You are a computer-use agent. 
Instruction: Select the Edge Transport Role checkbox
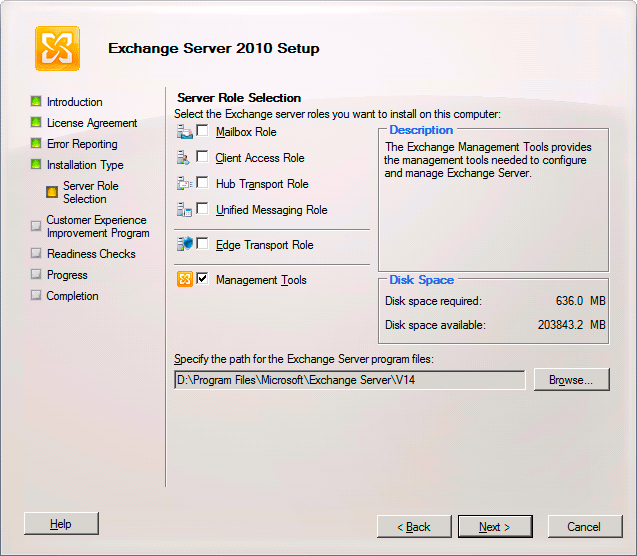point(202,243)
